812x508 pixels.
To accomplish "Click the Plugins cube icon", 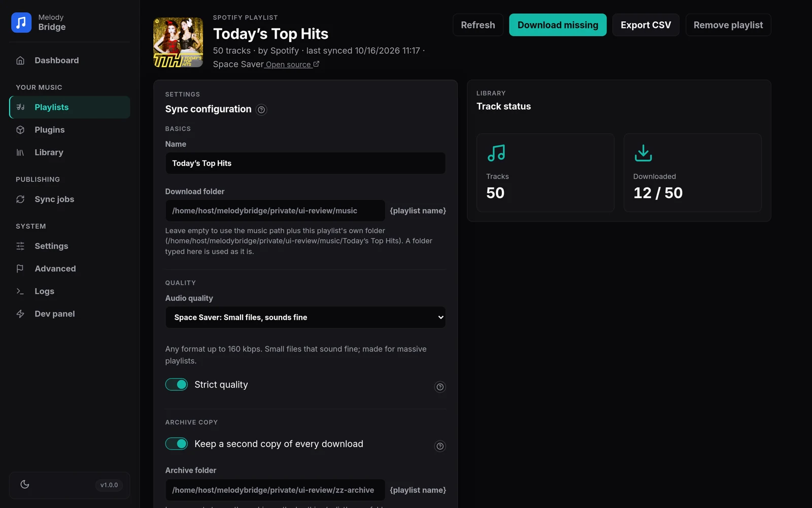I will [x=20, y=130].
